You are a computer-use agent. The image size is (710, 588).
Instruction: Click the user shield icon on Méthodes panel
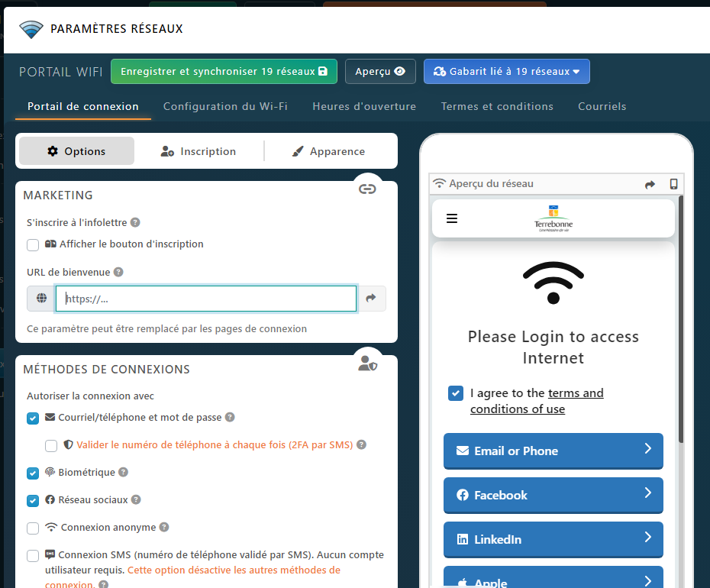tap(367, 363)
